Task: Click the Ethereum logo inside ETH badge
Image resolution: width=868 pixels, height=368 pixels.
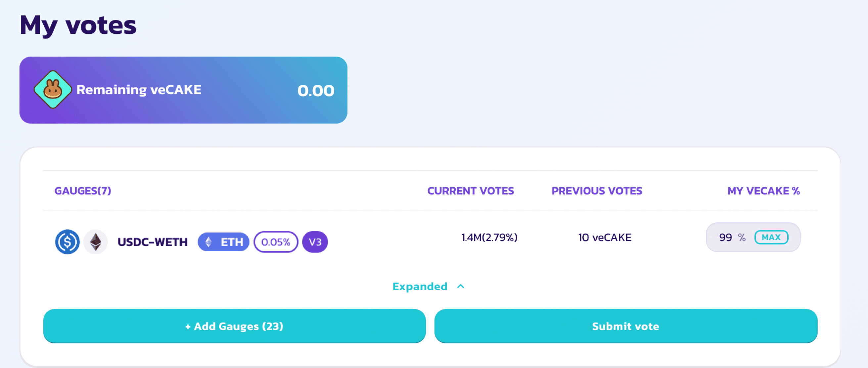Action: click(209, 242)
